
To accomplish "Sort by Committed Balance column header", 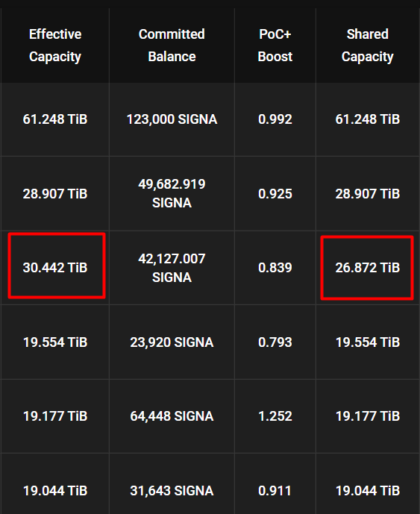I will tap(172, 46).
